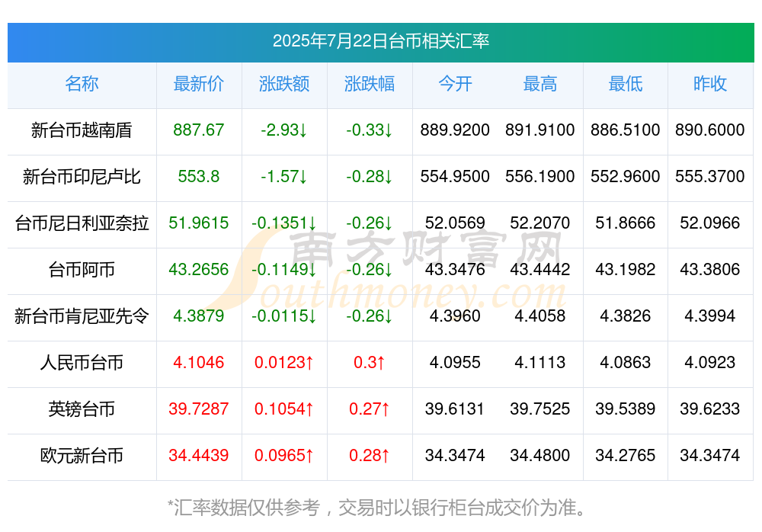Click latest price 34.4439
762x532 pixels.
click(x=199, y=456)
